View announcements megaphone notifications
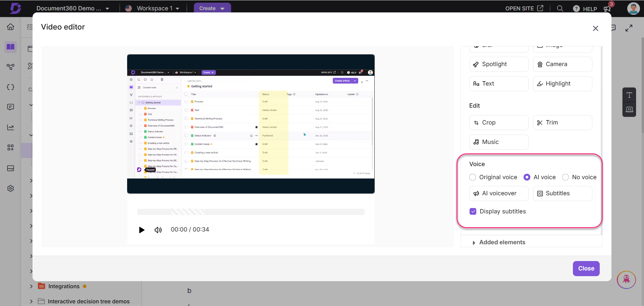Screen dimensions: 644x306 (607, 9)
